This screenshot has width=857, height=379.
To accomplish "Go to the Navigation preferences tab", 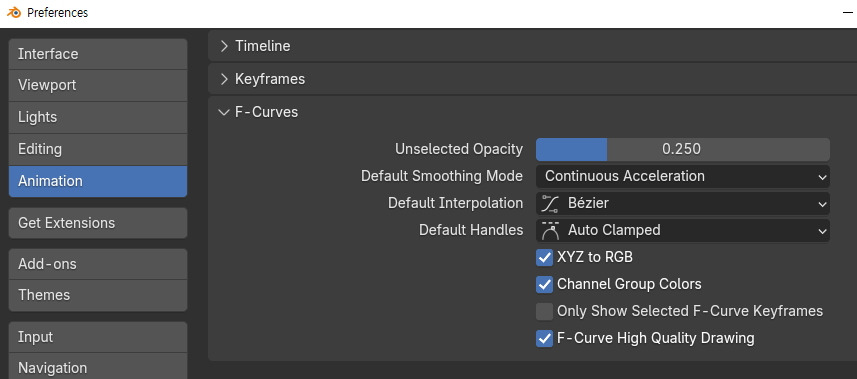I will pos(98,367).
